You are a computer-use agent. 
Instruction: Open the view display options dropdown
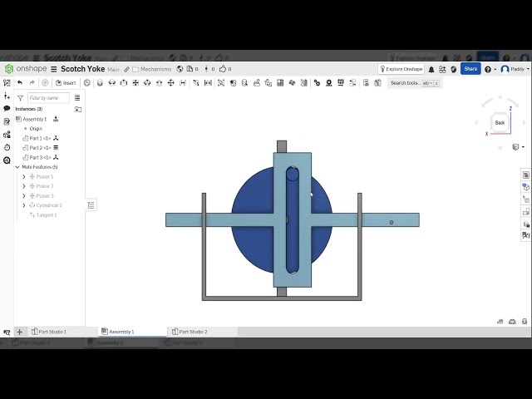click(518, 147)
